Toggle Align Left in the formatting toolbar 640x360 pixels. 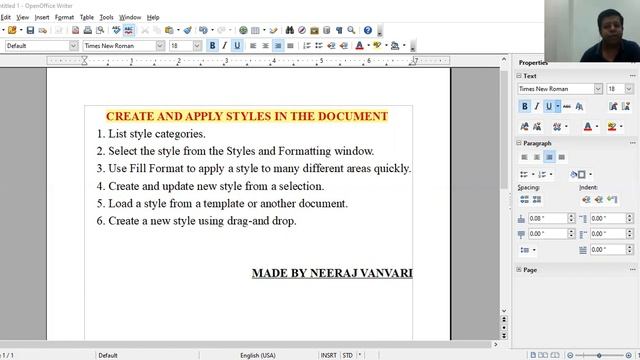tap(253, 46)
